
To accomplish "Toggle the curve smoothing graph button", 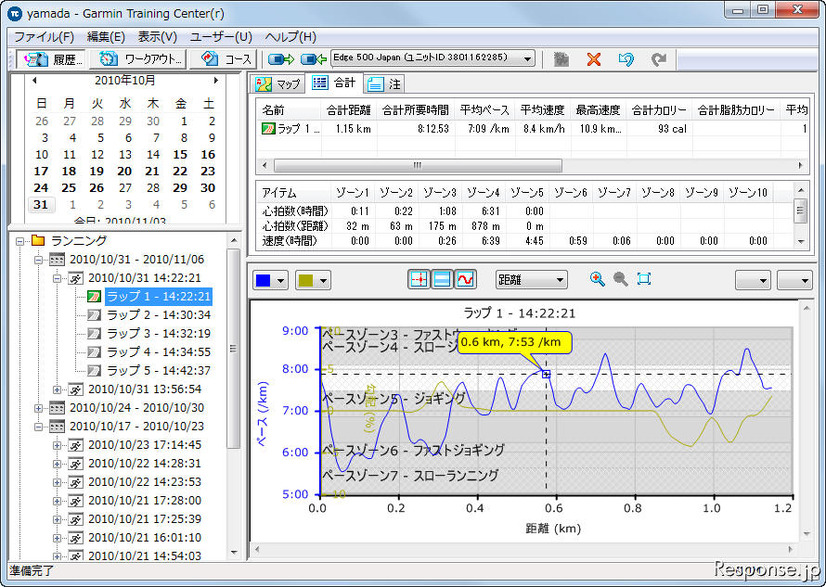I will [465, 279].
